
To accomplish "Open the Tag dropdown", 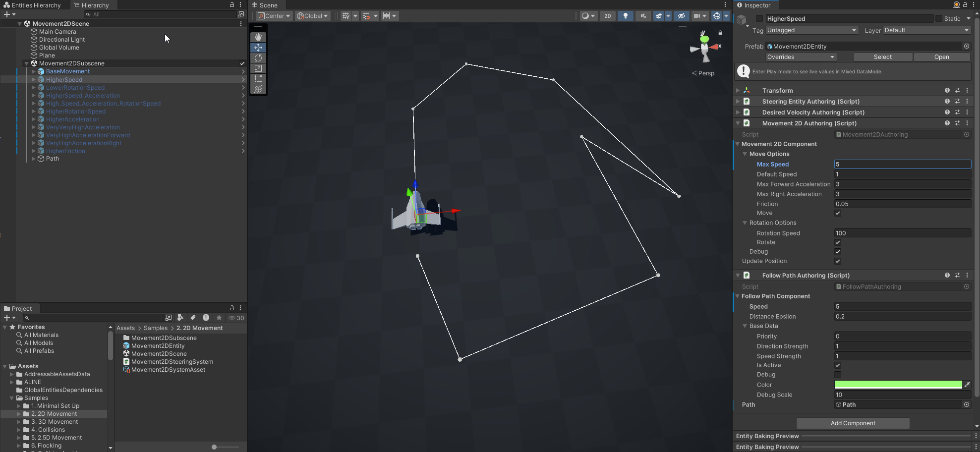I will pyautogui.click(x=811, y=30).
